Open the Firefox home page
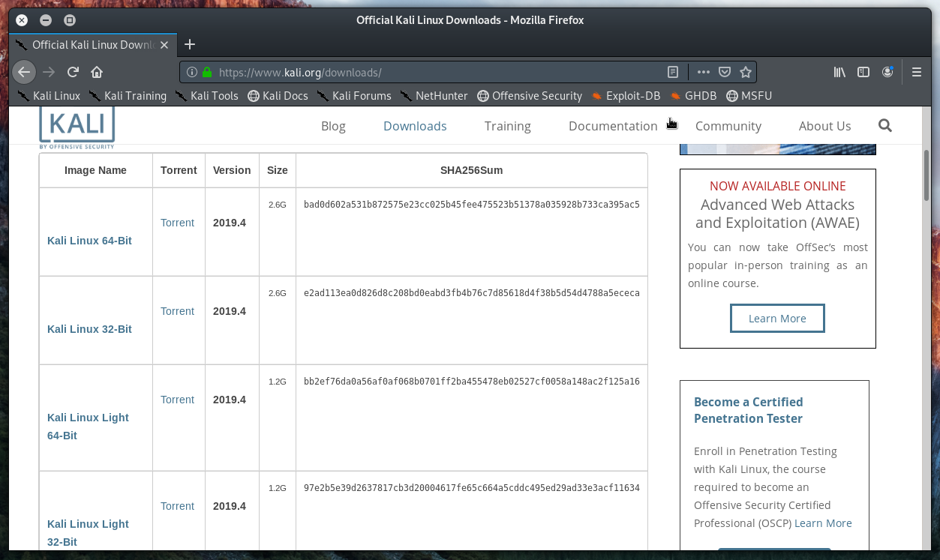This screenshot has height=560, width=940. coord(97,72)
